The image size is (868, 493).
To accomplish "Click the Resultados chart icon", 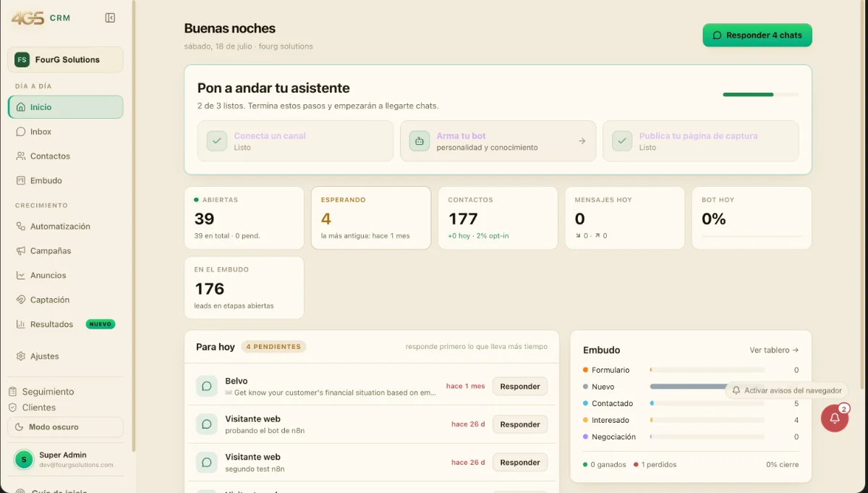I will [21, 324].
